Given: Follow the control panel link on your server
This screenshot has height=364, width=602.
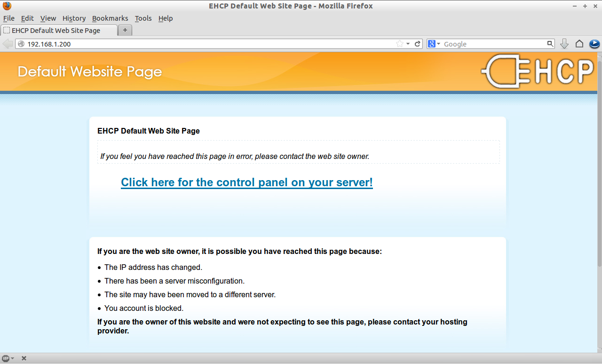Looking at the screenshot, I should point(247,182).
